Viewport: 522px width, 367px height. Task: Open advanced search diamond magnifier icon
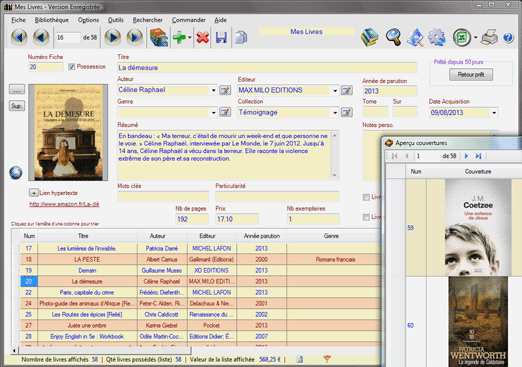[415, 37]
